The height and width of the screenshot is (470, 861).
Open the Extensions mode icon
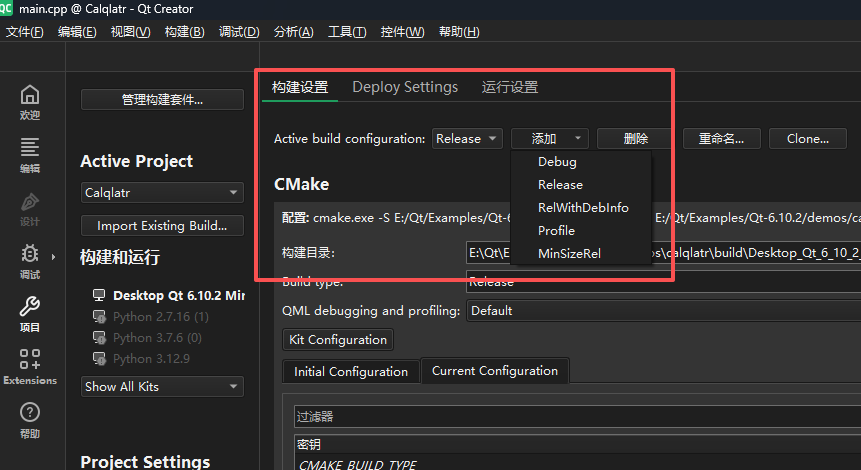(x=30, y=359)
